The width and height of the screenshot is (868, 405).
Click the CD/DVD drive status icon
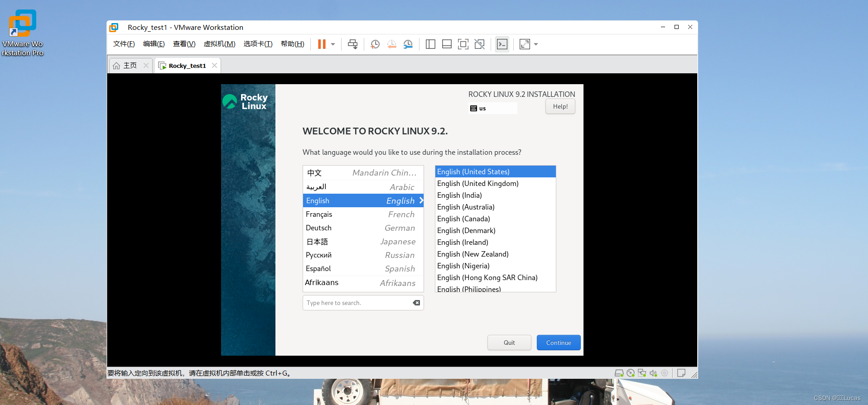click(631, 373)
